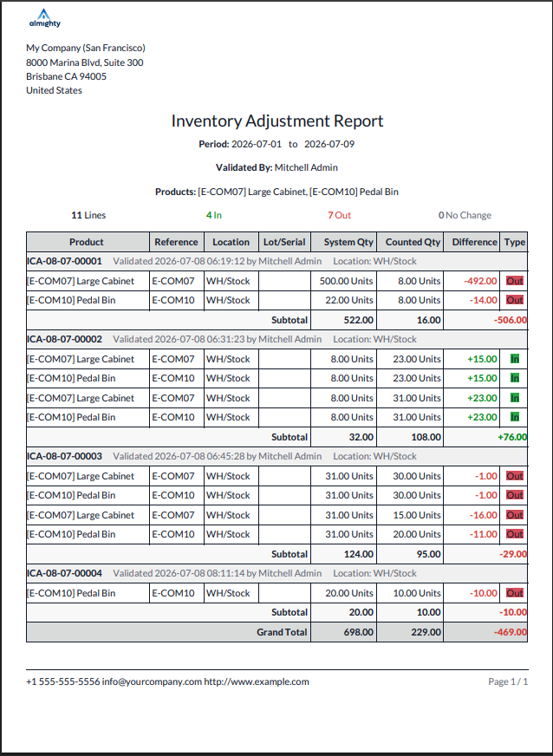
Task: Click the green '4 In' summary count
Action: click(214, 215)
